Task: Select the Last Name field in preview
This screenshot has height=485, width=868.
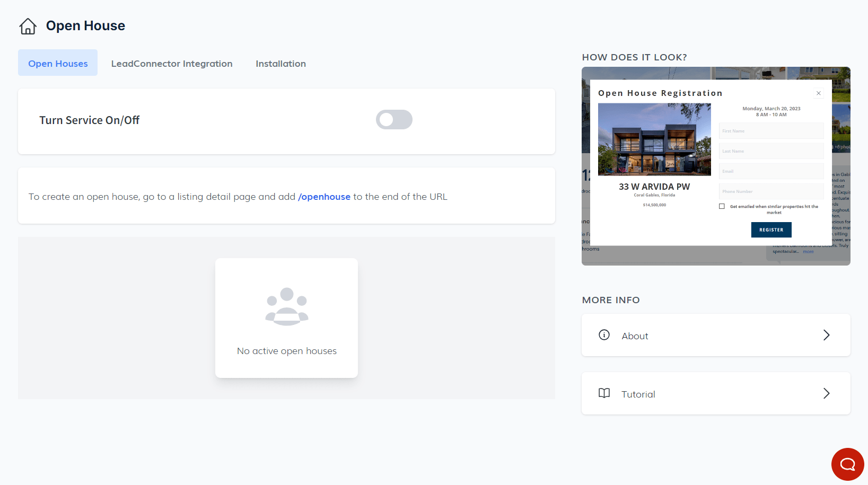Action: (x=771, y=151)
